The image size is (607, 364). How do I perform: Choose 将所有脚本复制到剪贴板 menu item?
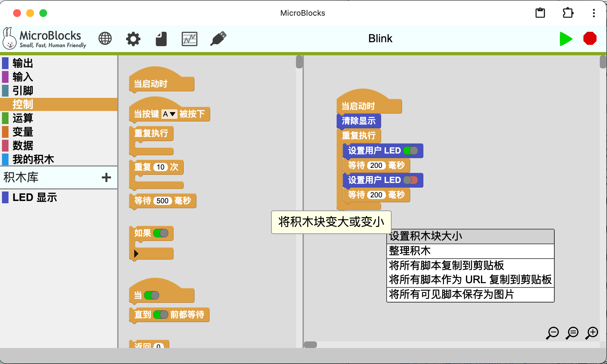[x=470, y=265]
